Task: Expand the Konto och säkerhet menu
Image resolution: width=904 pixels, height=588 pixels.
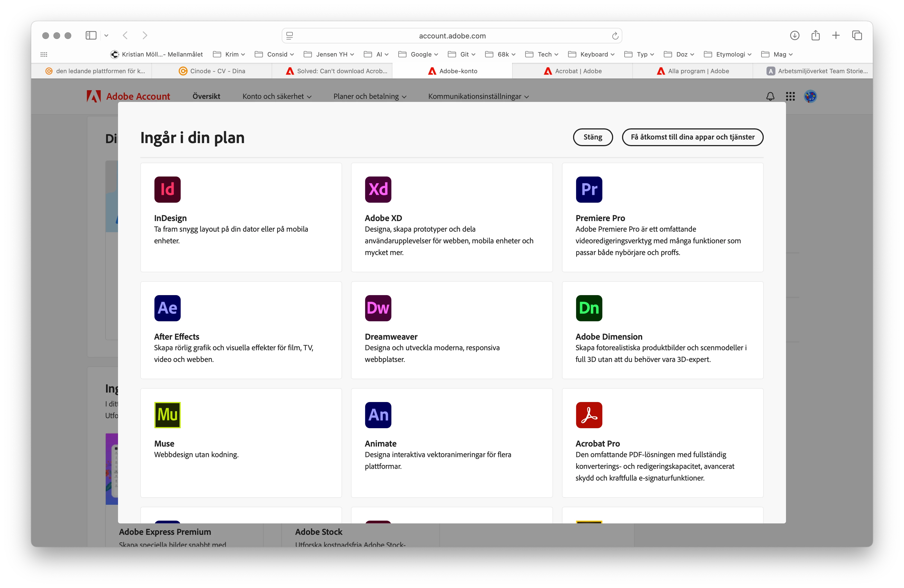Action: (x=277, y=97)
